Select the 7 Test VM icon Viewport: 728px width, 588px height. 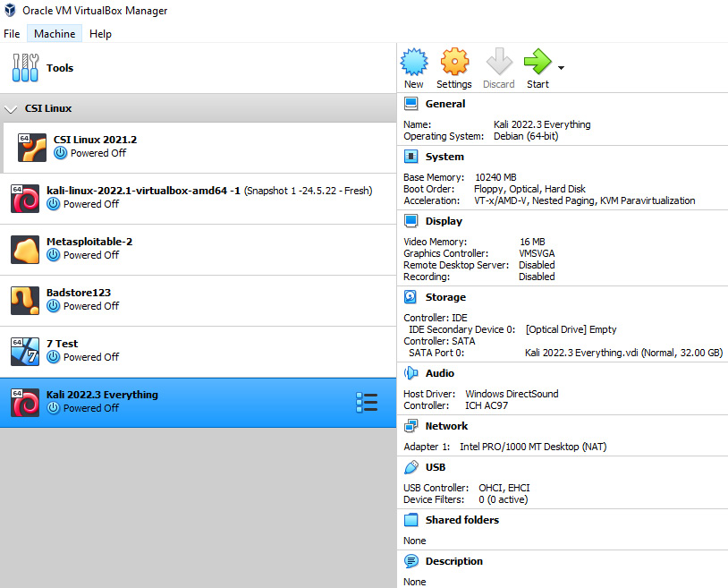25,352
